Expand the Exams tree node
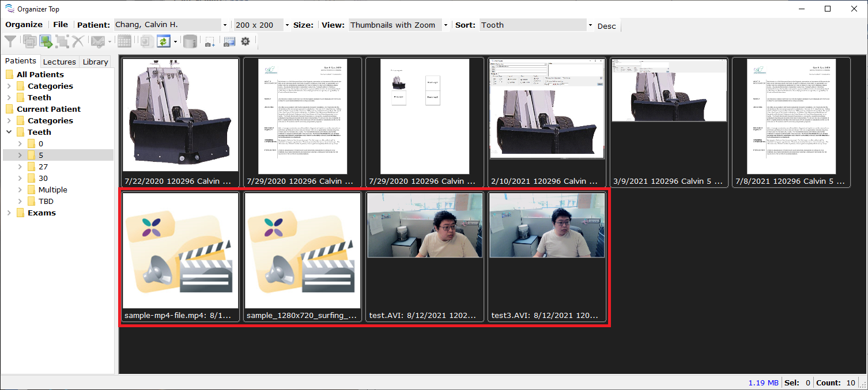Viewport: 868px width, 390px height. coord(9,213)
